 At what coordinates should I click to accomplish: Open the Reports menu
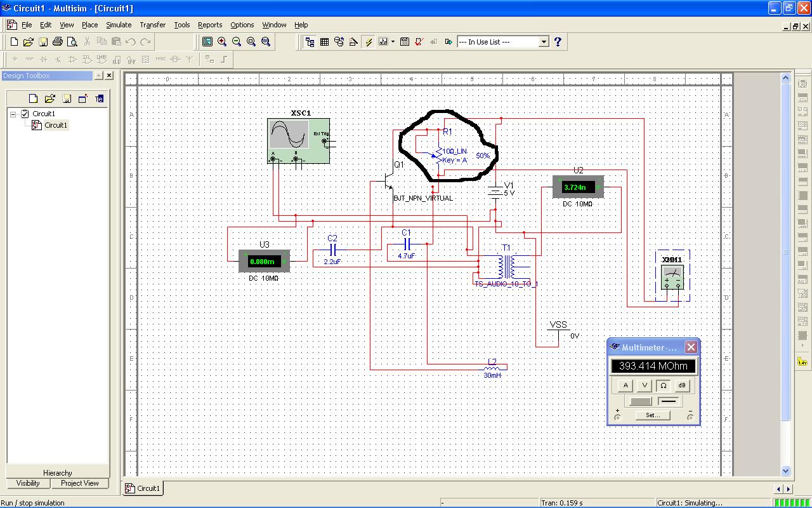tap(210, 25)
